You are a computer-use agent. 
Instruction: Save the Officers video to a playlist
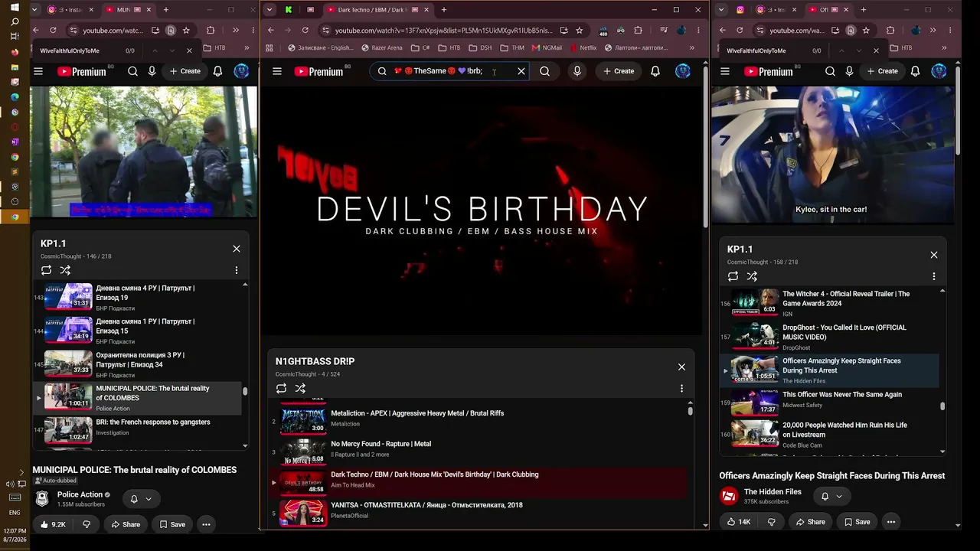point(857,522)
